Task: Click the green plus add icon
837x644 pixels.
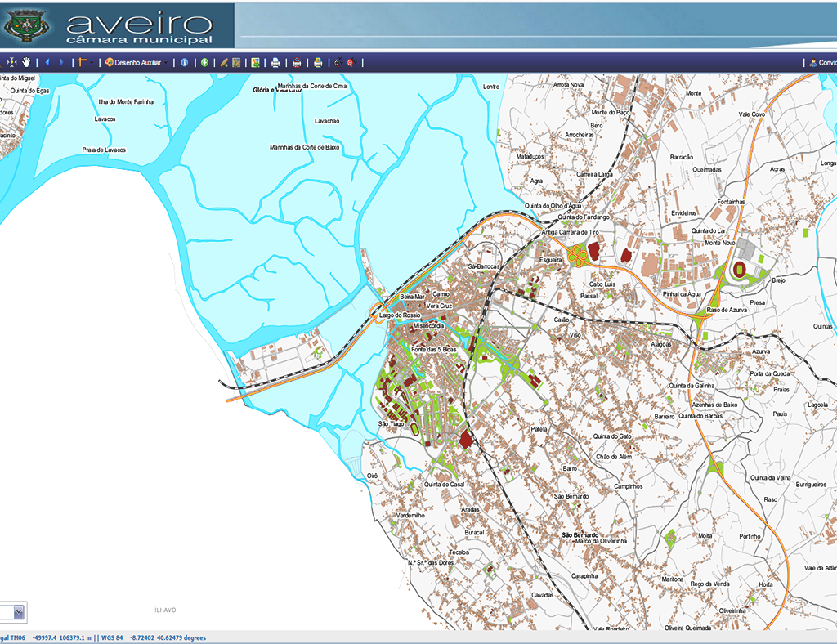Action: click(x=204, y=62)
